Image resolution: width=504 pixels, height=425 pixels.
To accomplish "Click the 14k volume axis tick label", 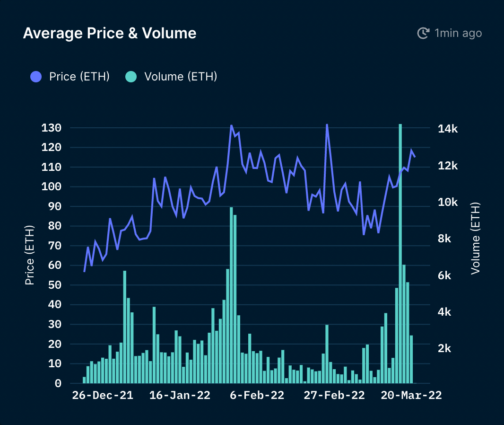I will point(447,129).
